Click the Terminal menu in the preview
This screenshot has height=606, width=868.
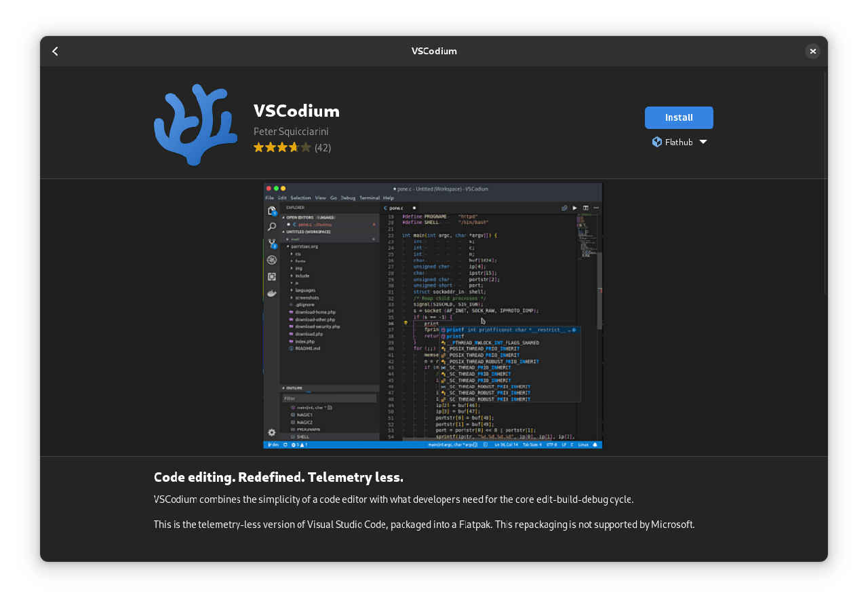pos(370,197)
